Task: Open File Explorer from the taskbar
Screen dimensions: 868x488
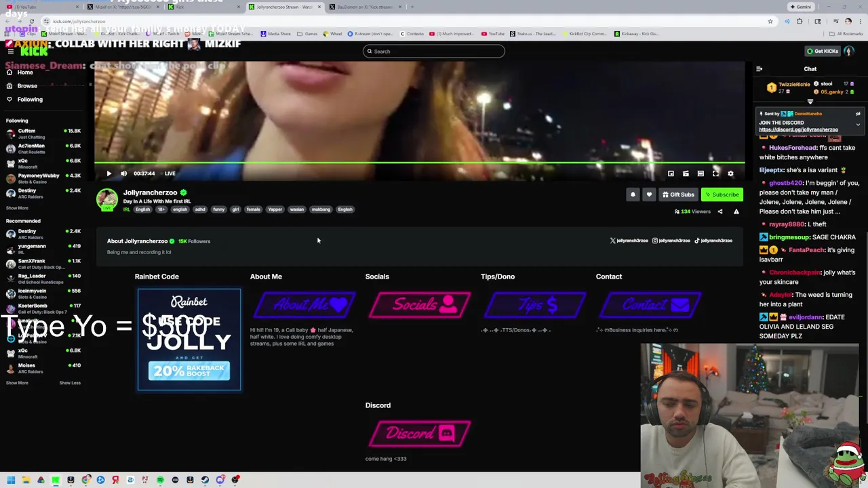Action: (26, 480)
